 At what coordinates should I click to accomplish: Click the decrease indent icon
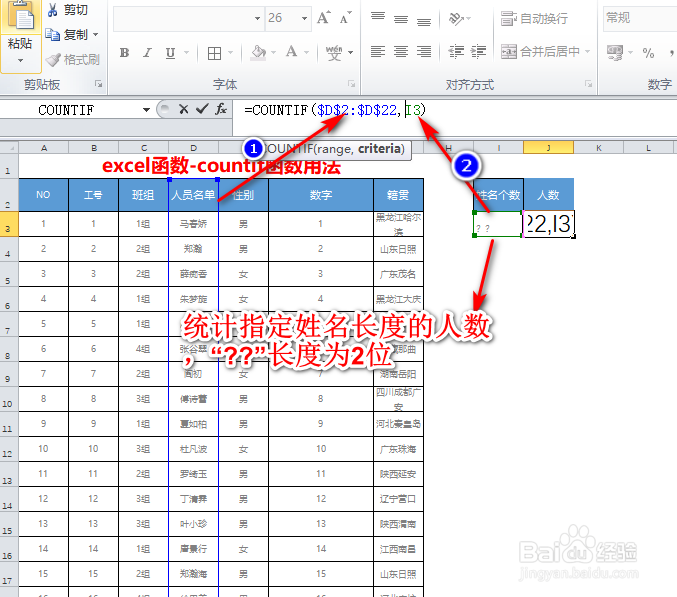456,52
